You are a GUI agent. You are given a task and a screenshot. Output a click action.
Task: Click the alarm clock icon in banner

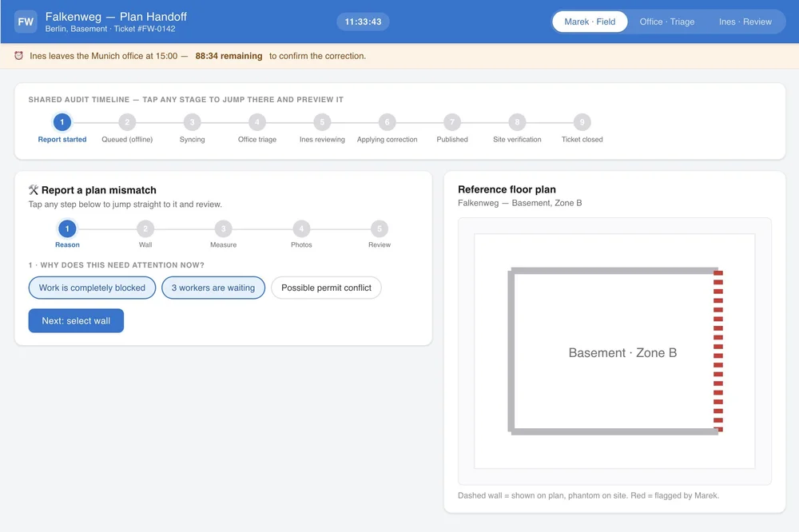(x=19, y=56)
